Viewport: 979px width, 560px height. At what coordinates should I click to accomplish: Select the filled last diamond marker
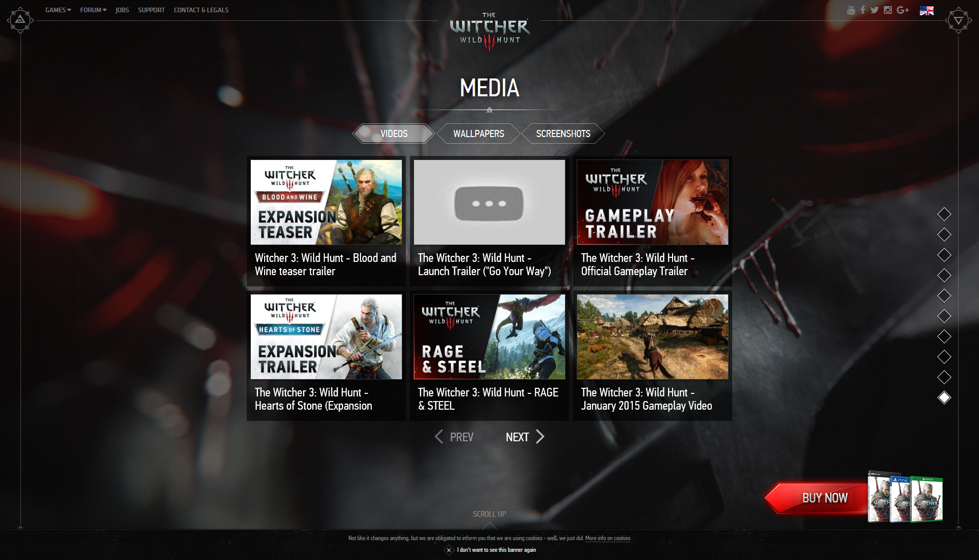pos(944,397)
